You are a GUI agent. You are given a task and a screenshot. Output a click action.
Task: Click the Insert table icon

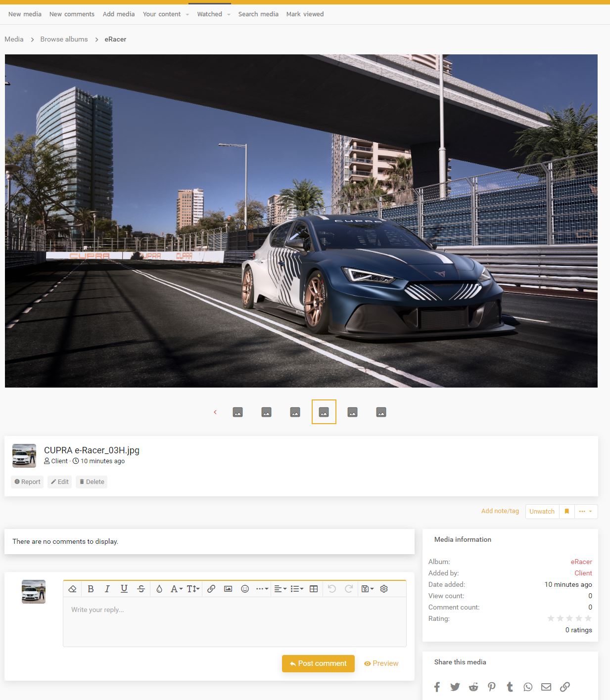click(x=314, y=589)
